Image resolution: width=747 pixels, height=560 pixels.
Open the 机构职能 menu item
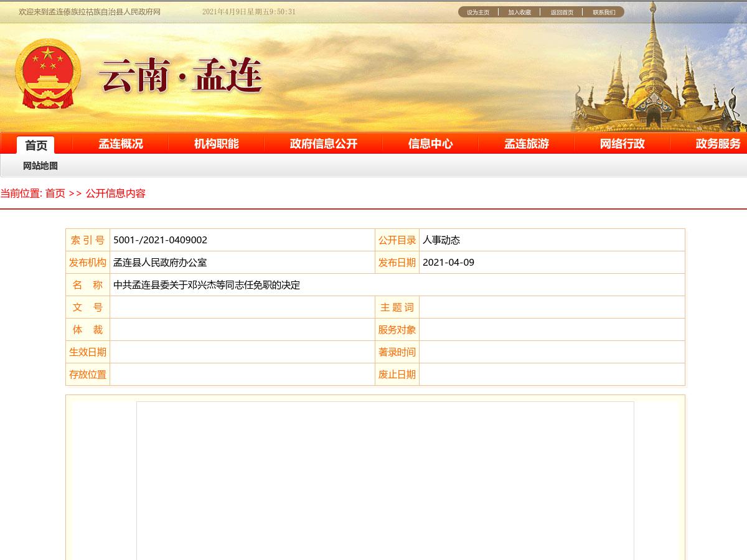point(217,144)
